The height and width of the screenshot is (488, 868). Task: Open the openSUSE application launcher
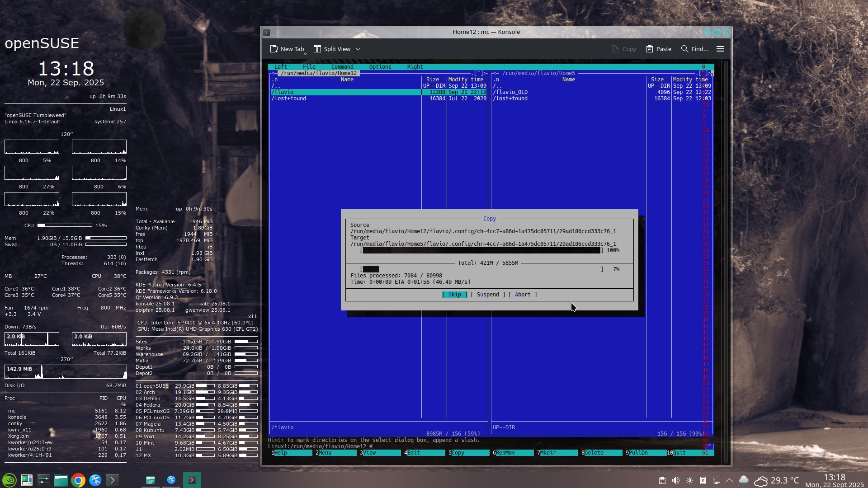click(9, 480)
